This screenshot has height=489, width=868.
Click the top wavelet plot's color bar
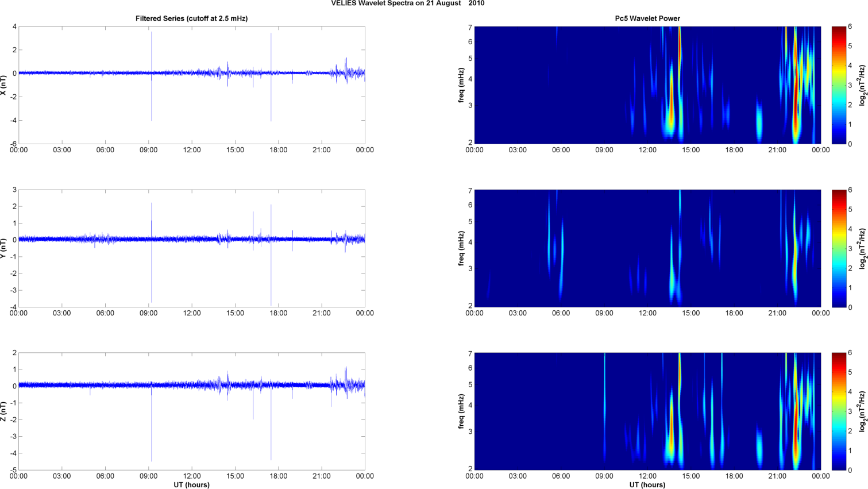839,85
